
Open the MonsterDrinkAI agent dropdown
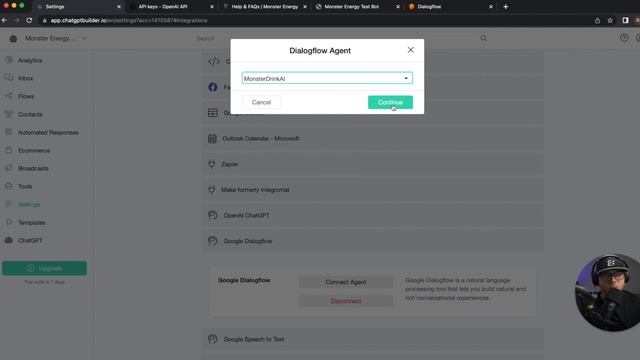pos(327,78)
